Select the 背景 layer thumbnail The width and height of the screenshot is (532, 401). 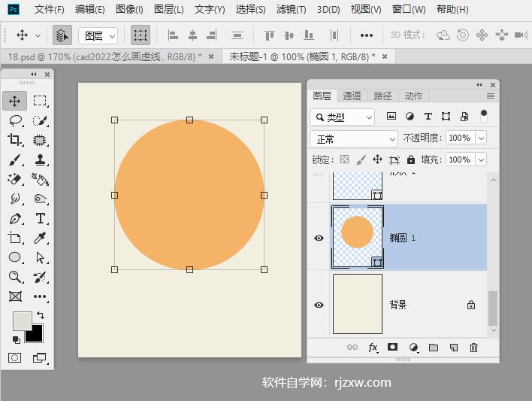(357, 304)
